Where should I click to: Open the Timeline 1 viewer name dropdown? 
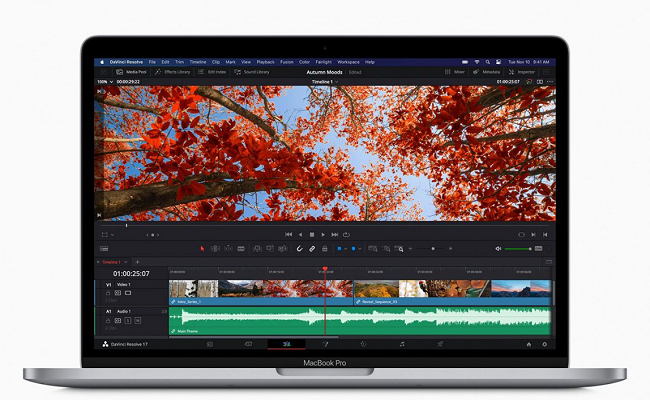325,82
